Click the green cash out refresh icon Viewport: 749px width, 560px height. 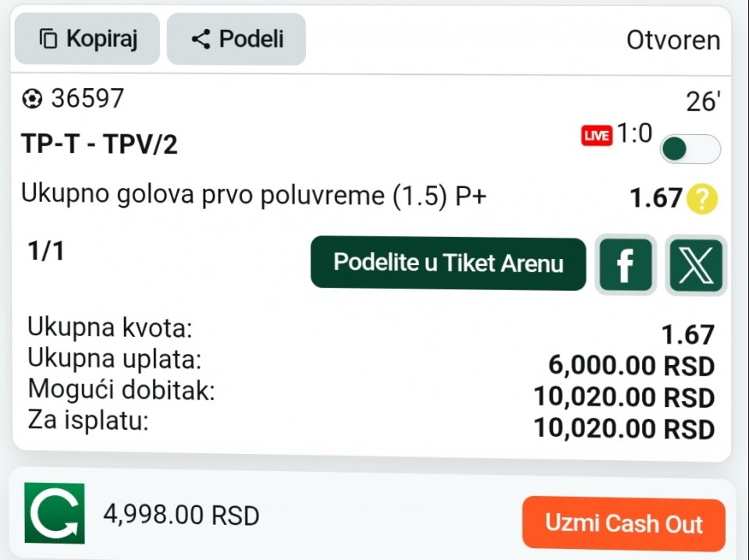(55, 513)
